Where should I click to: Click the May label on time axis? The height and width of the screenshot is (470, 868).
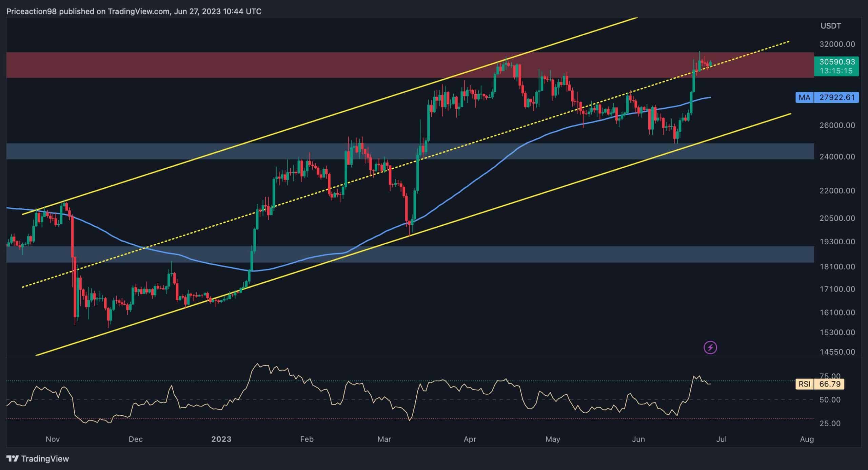click(x=553, y=439)
